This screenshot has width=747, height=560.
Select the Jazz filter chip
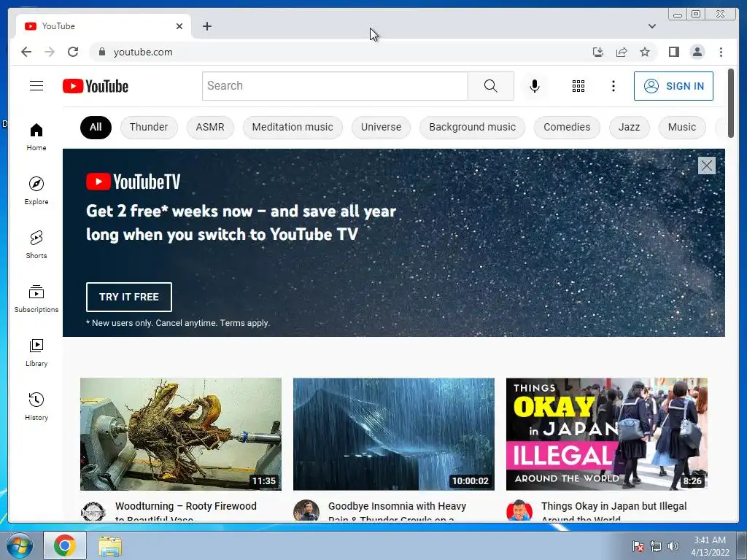click(629, 127)
